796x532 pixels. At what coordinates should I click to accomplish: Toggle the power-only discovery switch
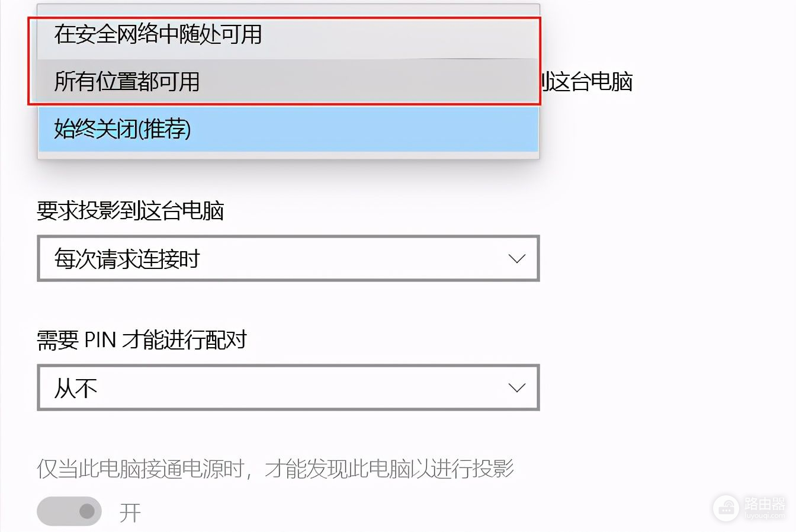[69, 511]
